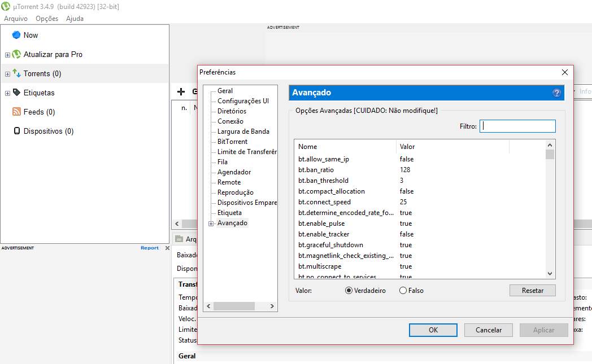Click the Resetar button
This screenshot has width=592, height=364.
pyautogui.click(x=533, y=291)
